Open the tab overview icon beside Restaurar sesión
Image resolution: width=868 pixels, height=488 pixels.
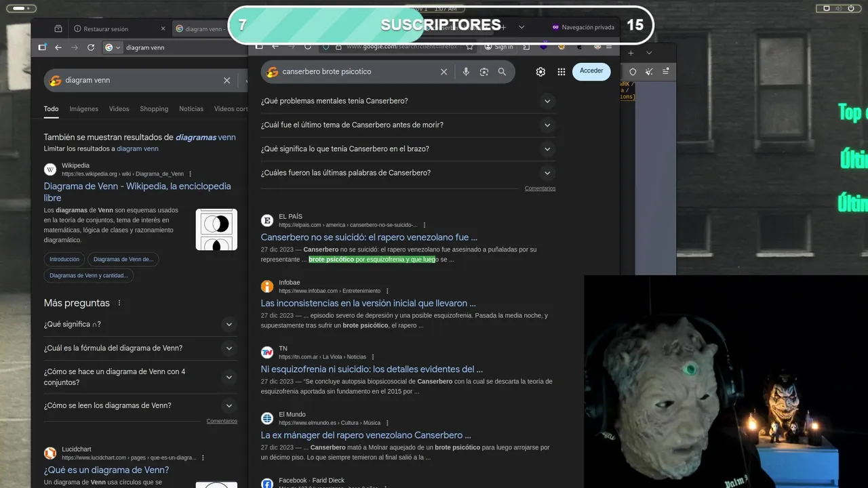pyautogui.click(x=58, y=28)
